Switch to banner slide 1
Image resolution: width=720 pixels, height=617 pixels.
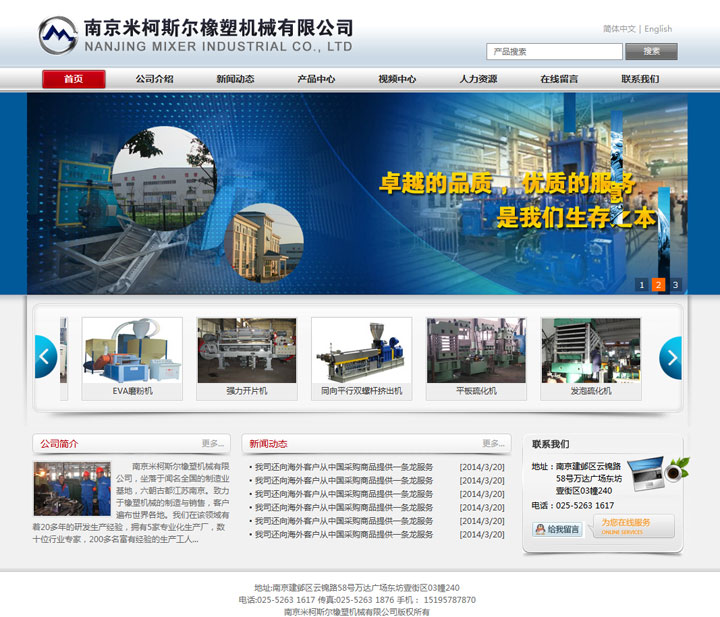tap(642, 285)
